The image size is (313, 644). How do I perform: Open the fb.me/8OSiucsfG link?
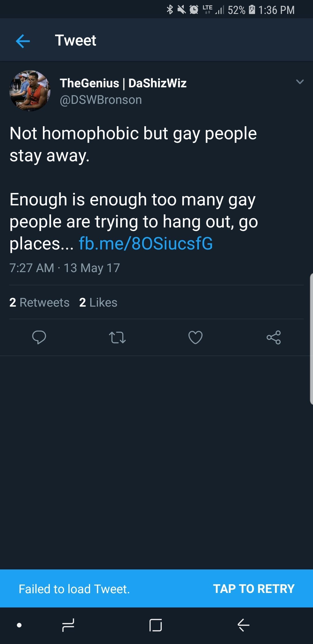point(146,243)
